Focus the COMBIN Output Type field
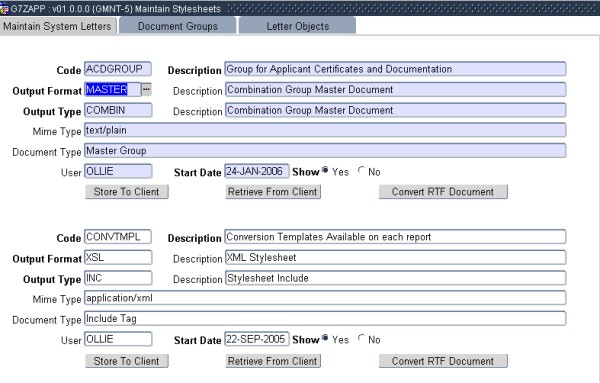 coord(118,110)
